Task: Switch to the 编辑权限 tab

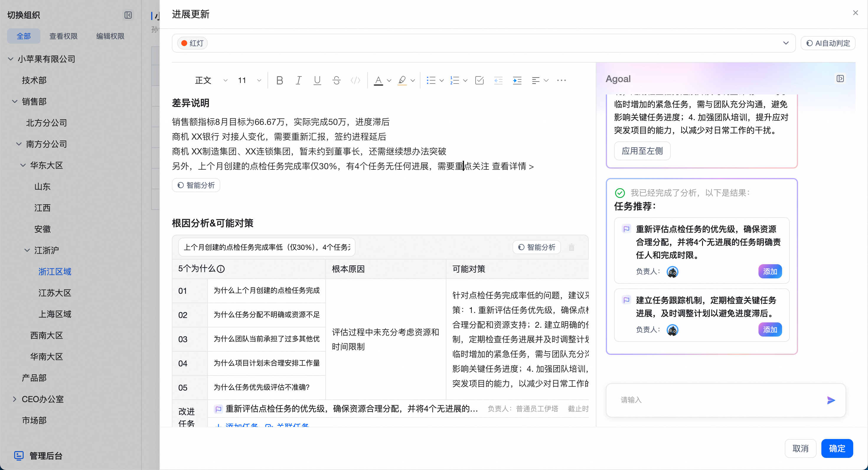Action: pyautogui.click(x=110, y=36)
